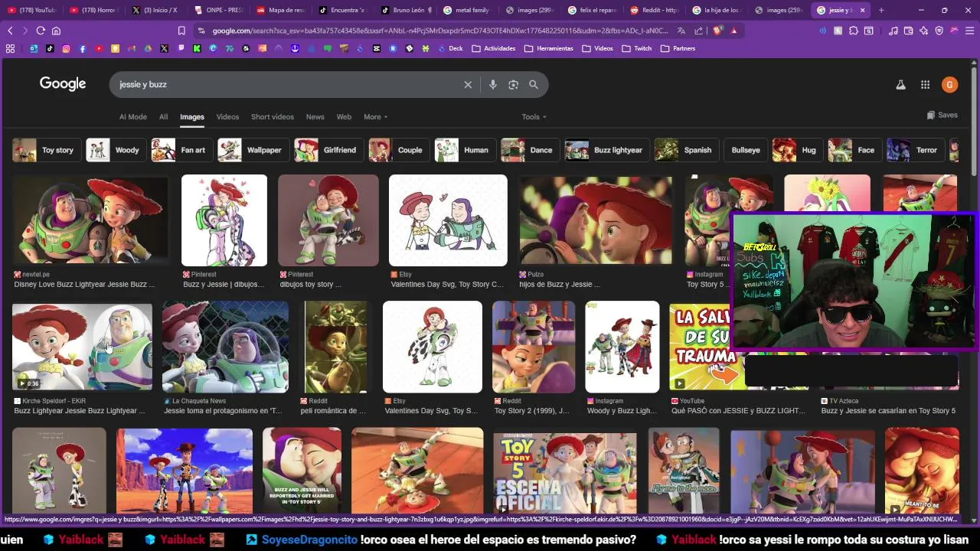Image resolution: width=980 pixels, height=551 pixels.
Task: Open the Videos bookmarks folder
Action: pos(598,48)
